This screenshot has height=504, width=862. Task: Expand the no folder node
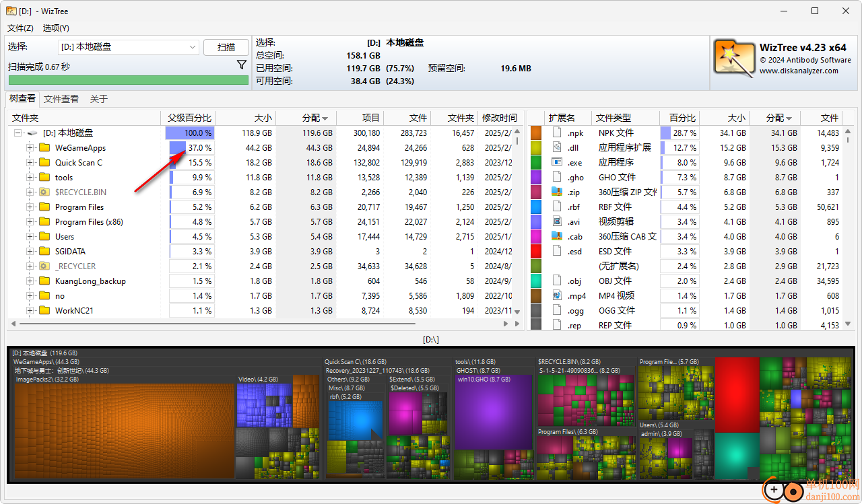(x=30, y=296)
